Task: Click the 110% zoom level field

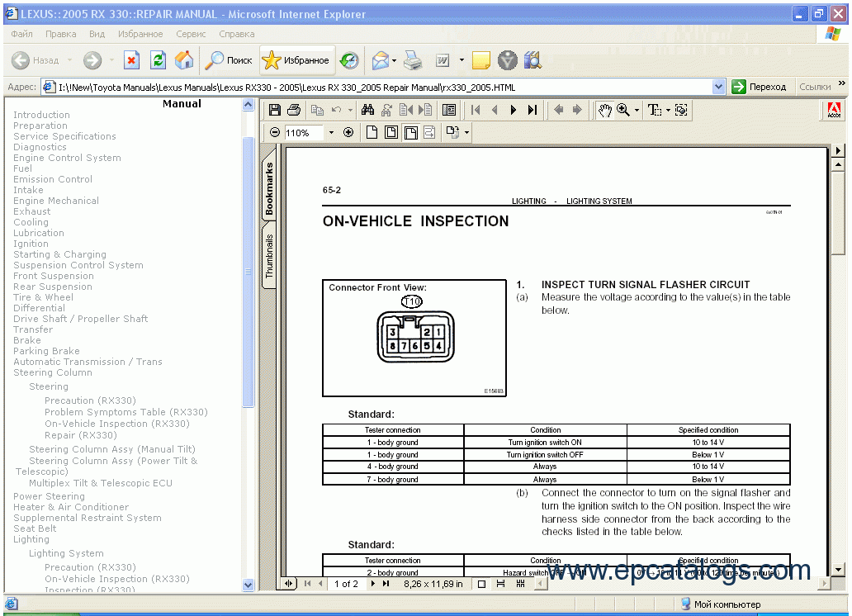Action: click(x=305, y=133)
